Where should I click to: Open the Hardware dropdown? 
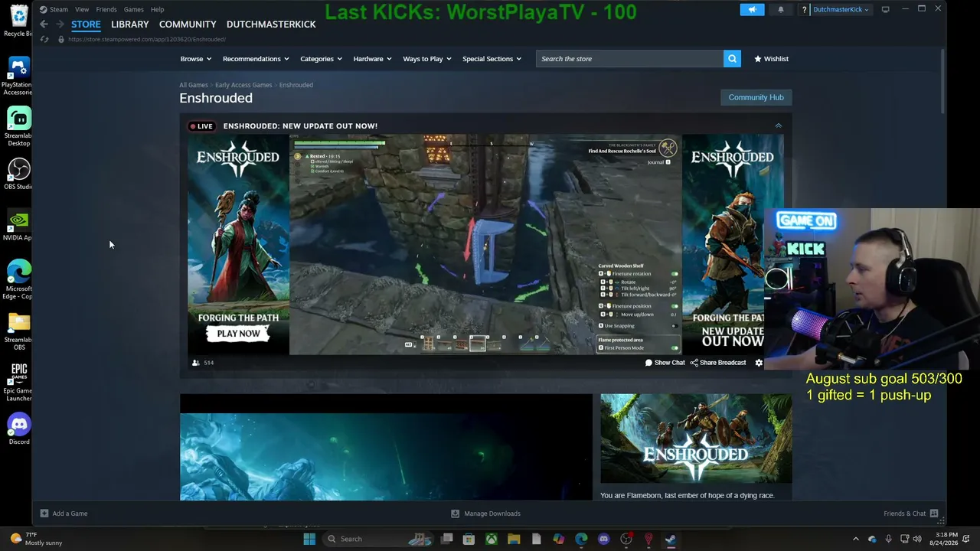[372, 59]
